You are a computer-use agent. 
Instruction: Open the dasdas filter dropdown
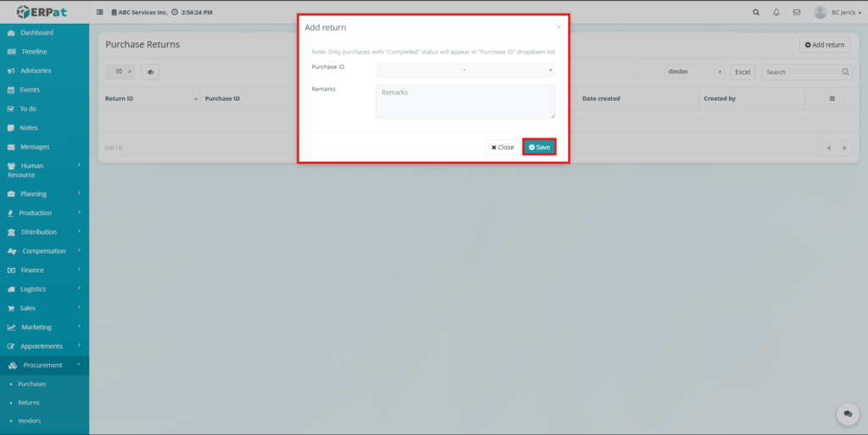click(x=679, y=71)
